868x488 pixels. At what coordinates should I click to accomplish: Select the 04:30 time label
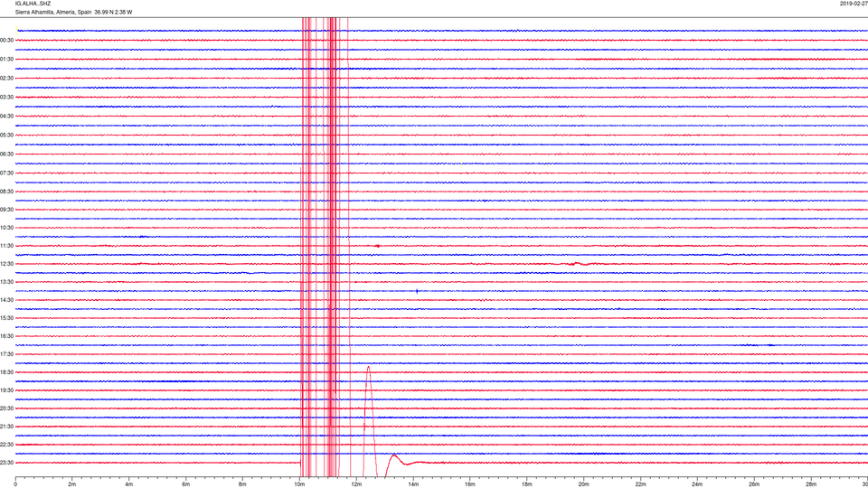[6, 117]
